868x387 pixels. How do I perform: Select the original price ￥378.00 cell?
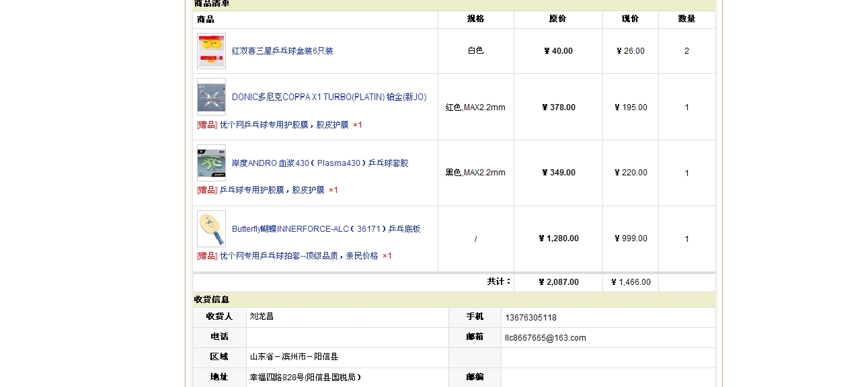558,107
